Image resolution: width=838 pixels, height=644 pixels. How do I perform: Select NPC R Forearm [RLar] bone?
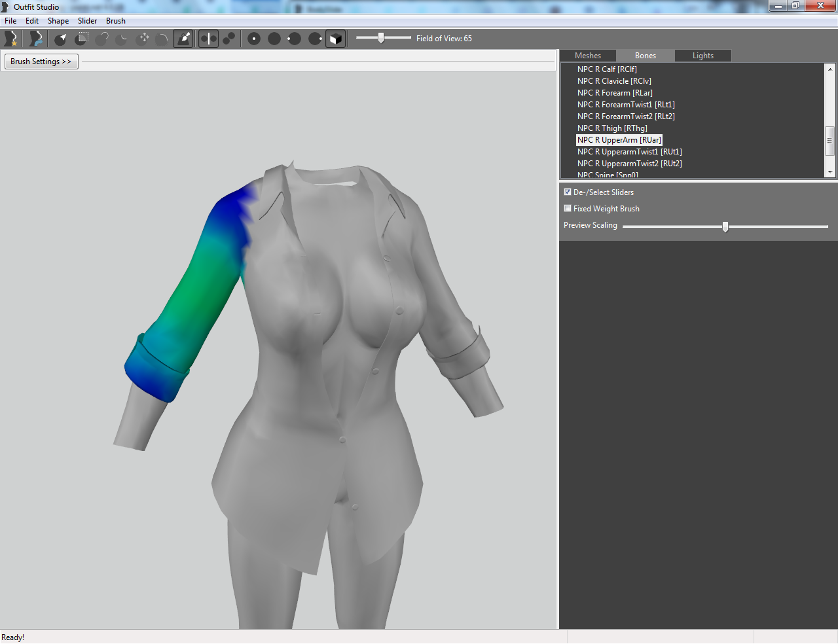pyautogui.click(x=615, y=93)
